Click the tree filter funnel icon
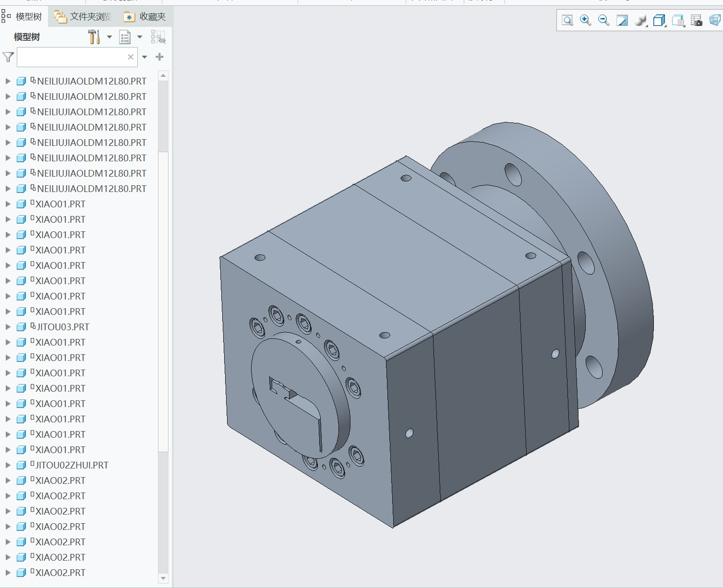The width and height of the screenshot is (723, 588). click(x=8, y=58)
